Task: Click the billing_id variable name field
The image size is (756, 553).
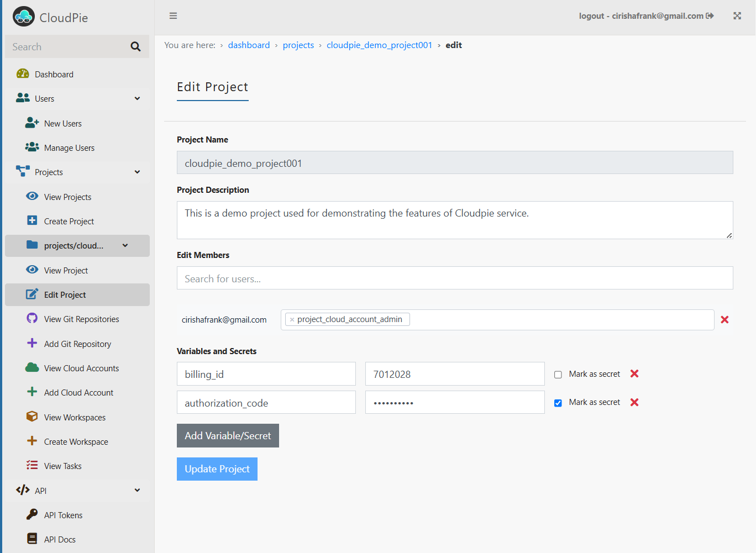Action: [266, 374]
